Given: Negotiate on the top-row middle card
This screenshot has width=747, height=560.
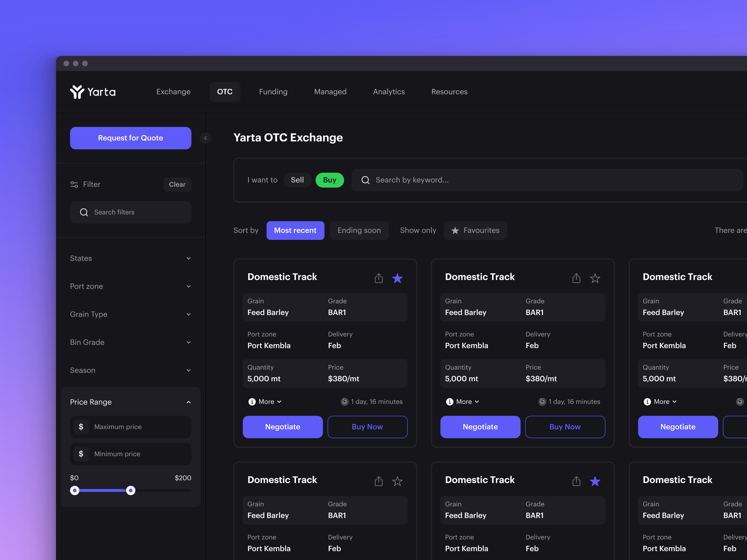Looking at the screenshot, I should click(480, 427).
